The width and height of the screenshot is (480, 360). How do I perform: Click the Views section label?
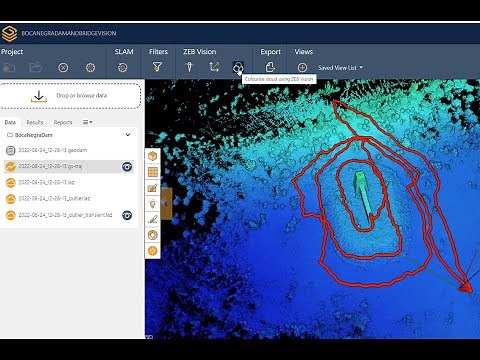point(303,52)
